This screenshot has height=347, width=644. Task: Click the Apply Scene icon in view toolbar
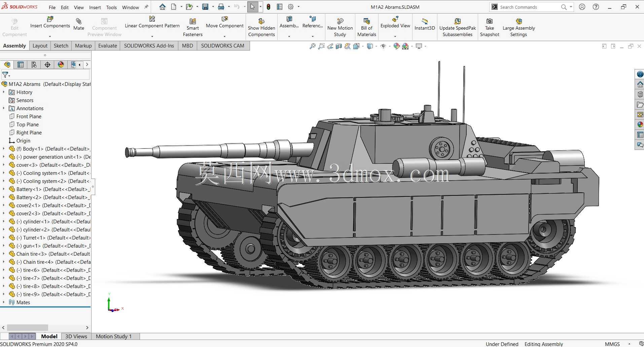(x=405, y=46)
